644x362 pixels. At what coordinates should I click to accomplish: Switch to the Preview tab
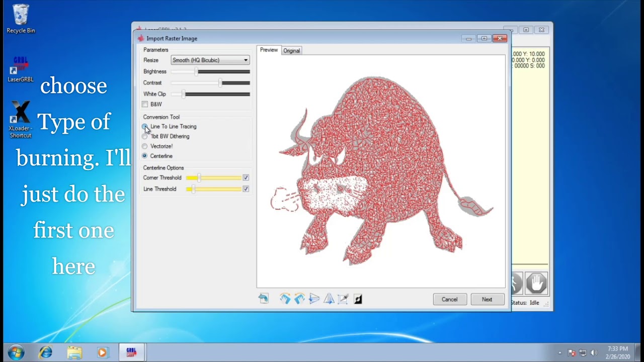coord(269,50)
